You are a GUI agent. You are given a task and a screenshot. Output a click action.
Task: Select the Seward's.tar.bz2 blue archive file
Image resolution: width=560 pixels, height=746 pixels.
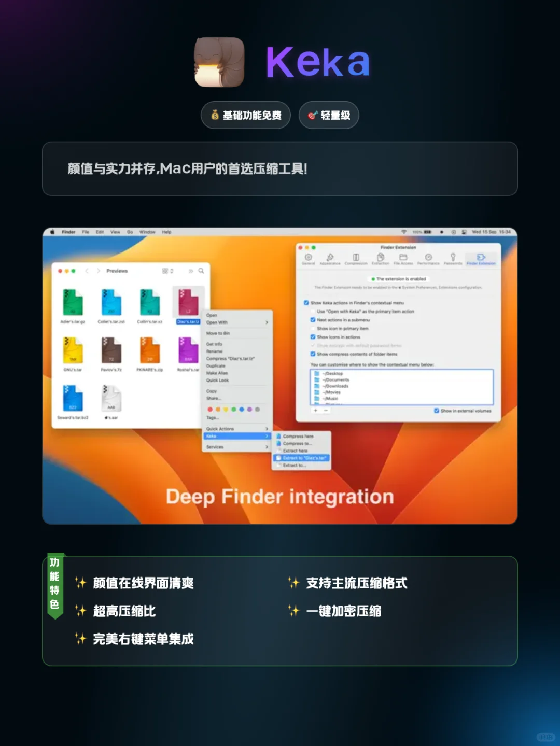(73, 398)
